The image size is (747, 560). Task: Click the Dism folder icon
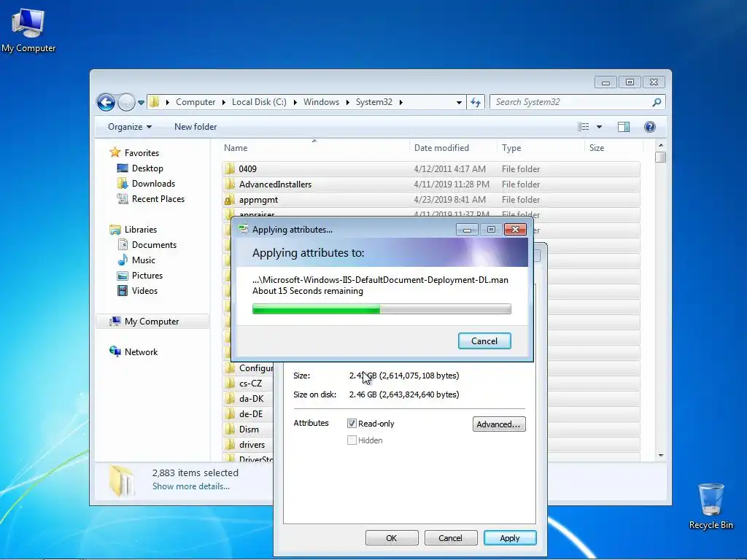point(230,429)
